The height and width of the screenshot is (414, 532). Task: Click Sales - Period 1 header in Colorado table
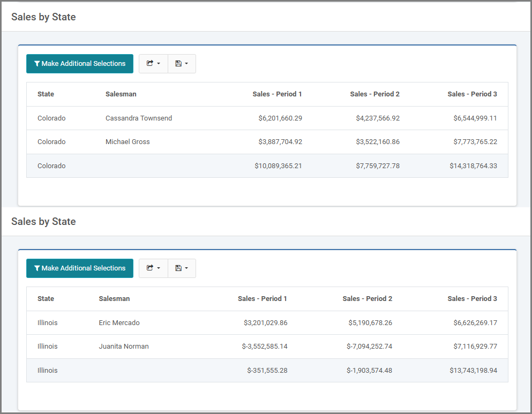click(277, 94)
